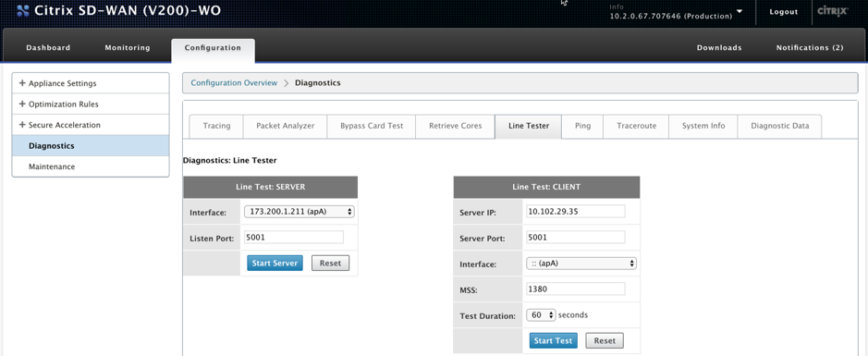Expand Optimization Rules plus icon
Viewport: 868px width, 356px height.
click(22, 104)
